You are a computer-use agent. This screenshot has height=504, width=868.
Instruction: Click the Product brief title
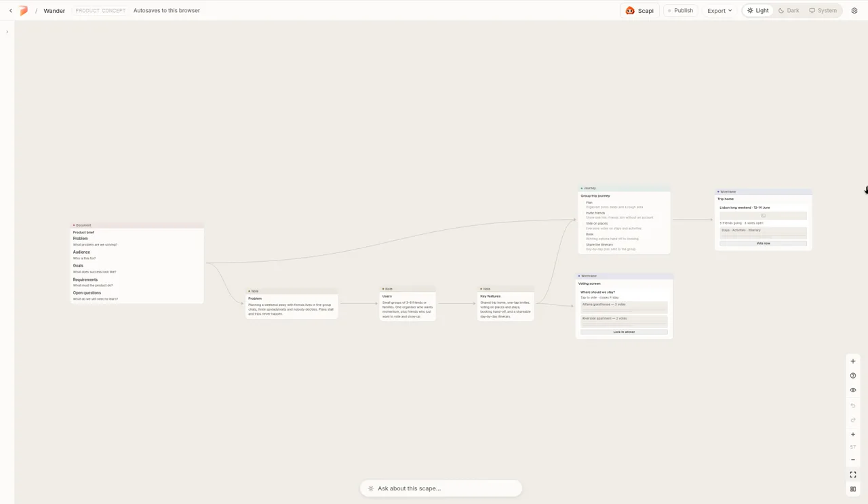pyautogui.click(x=83, y=233)
